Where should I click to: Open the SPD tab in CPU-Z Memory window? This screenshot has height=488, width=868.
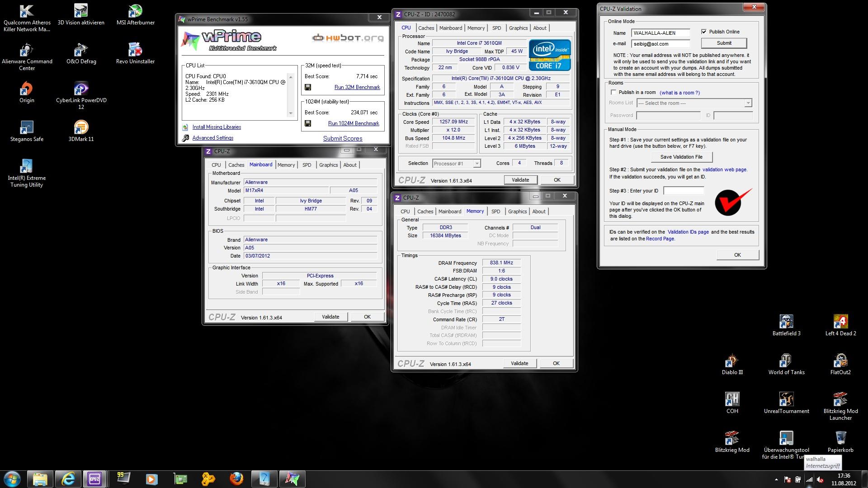pos(496,211)
